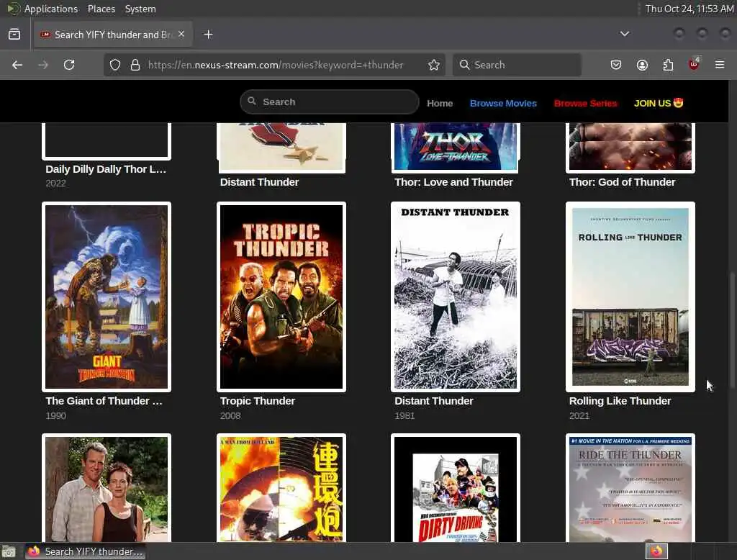Click the Home link
Viewport: 737px width, 560px height.
440,103
